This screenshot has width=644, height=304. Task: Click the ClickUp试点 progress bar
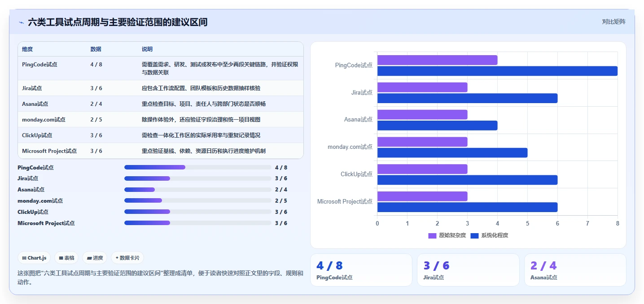click(x=198, y=212)
